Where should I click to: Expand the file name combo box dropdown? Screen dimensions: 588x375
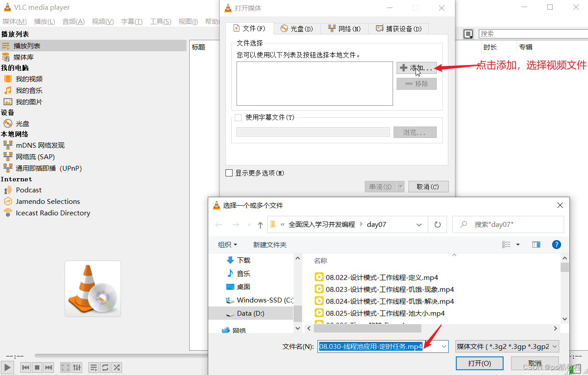(444, 347)
